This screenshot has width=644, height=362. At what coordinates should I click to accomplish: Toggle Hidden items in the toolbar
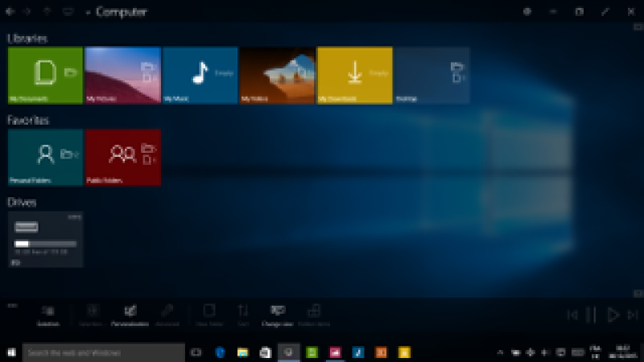314,315
